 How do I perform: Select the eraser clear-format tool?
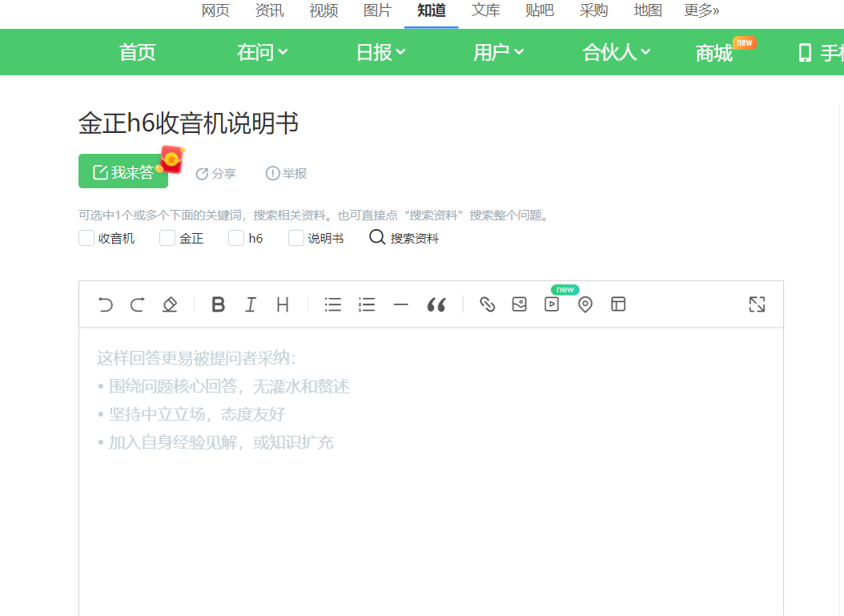169,304
